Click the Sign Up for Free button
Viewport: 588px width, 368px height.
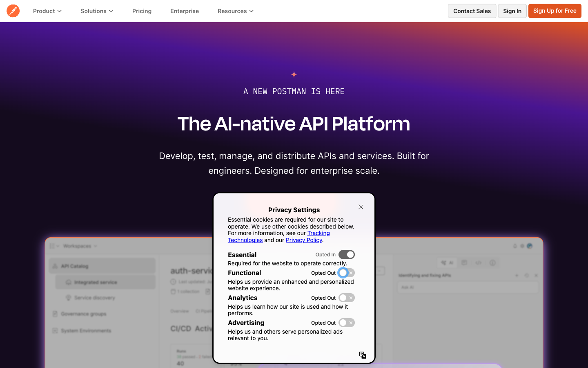pos(555,11)
